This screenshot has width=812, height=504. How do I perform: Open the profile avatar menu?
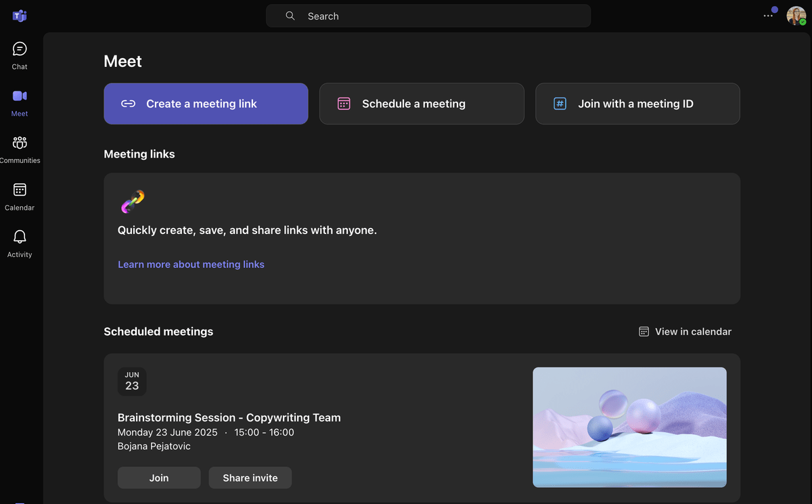point(796,16)
